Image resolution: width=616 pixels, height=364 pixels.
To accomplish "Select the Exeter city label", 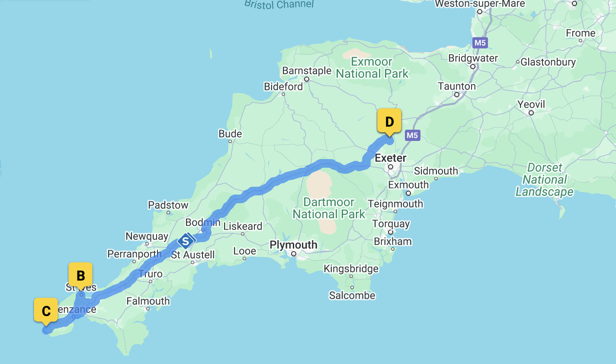I will (x=391, y=158).
